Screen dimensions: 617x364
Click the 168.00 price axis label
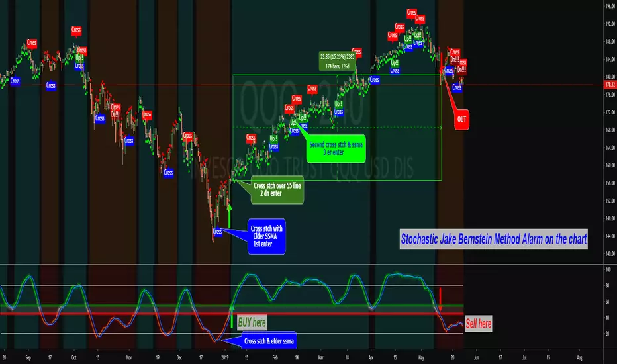610,130
